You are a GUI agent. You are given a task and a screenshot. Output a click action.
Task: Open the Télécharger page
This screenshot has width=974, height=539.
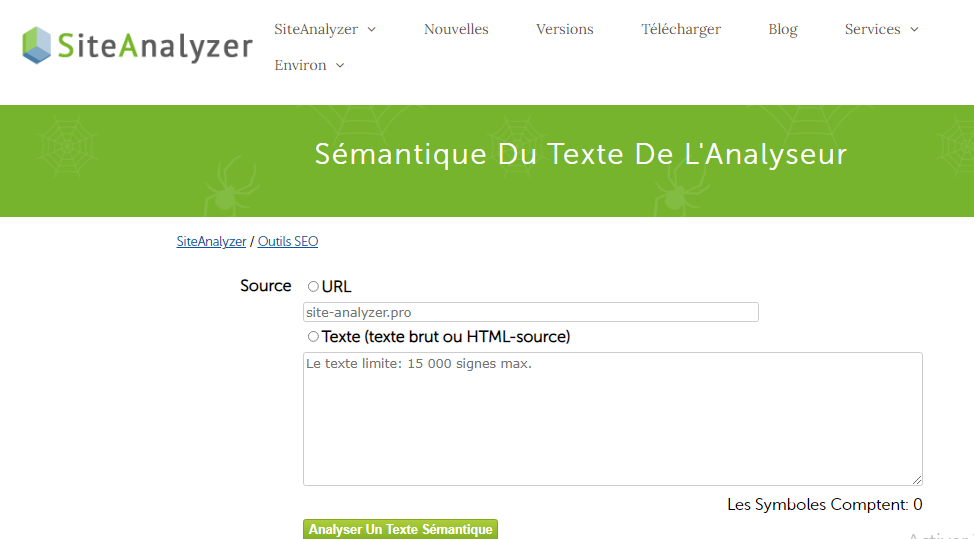pos(681,29)
